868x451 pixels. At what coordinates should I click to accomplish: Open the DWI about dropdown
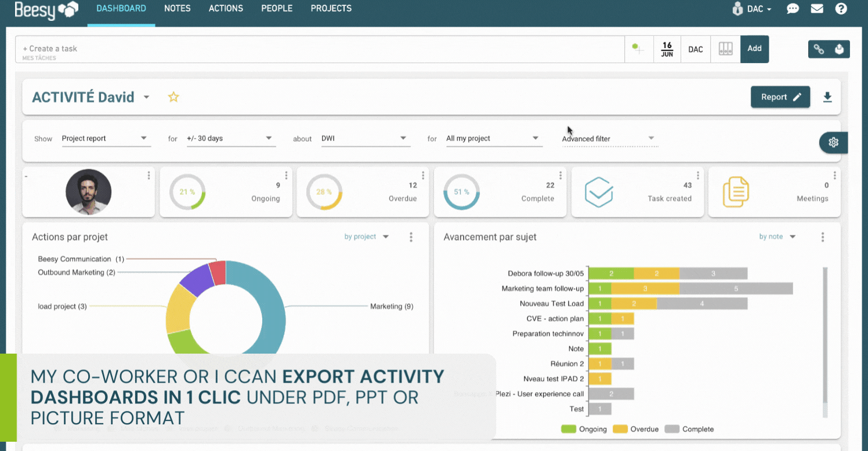[366, 139]
